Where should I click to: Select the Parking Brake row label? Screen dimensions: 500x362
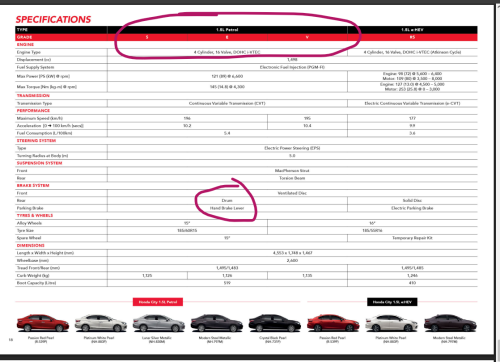[30, 208]
